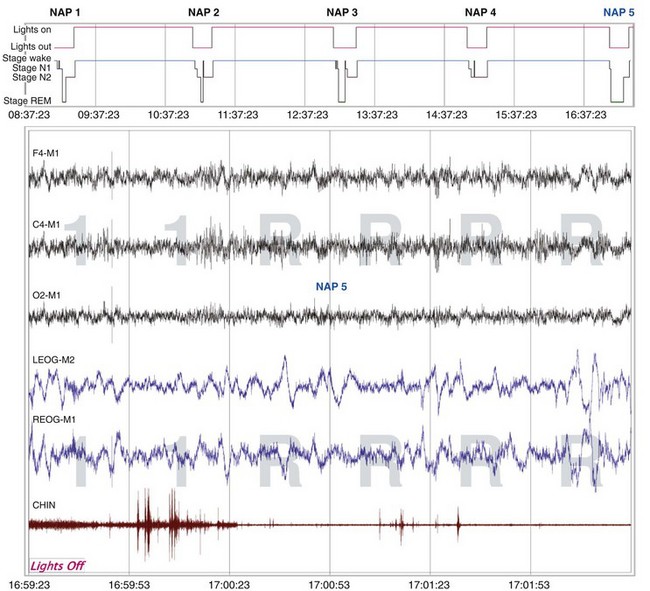Switch to the NAP 2 segment label
This screenshot has height=591, width=650.
204,13
